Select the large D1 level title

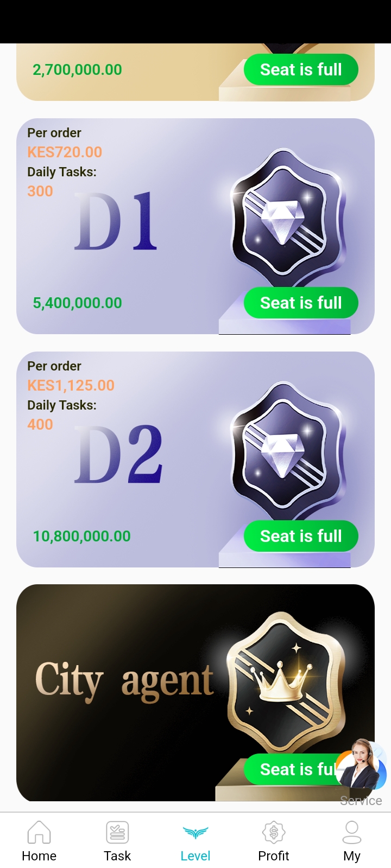[116, 221]
